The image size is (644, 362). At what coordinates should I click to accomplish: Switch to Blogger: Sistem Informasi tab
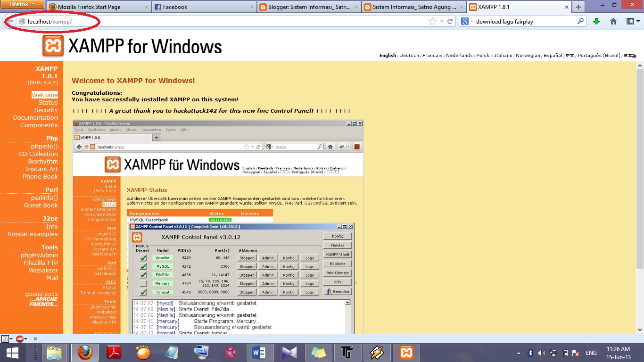(310, 7)
